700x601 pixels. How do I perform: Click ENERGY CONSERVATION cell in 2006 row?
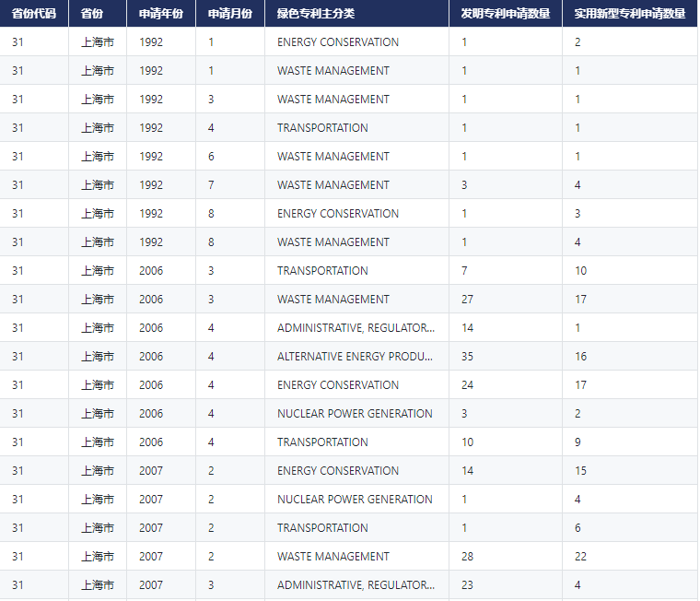(x=356, y=385)
